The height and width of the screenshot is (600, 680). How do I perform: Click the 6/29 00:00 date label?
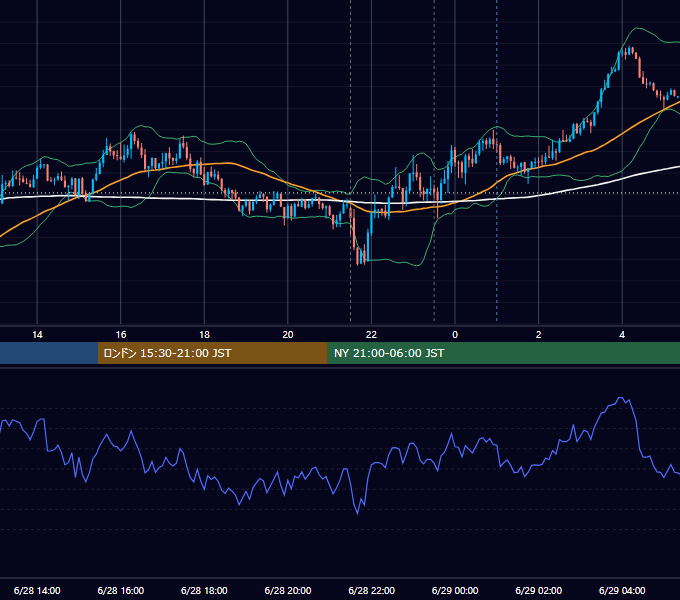(455, 590)
